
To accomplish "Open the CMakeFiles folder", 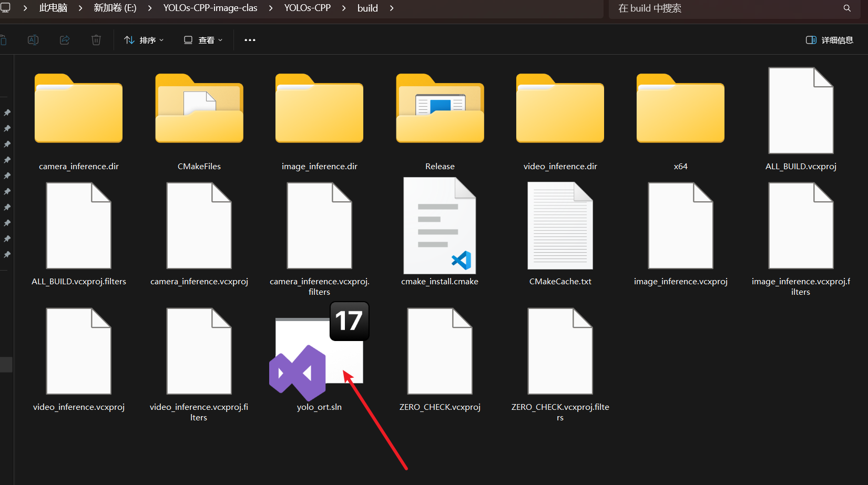I will click(x=199, y=108).
